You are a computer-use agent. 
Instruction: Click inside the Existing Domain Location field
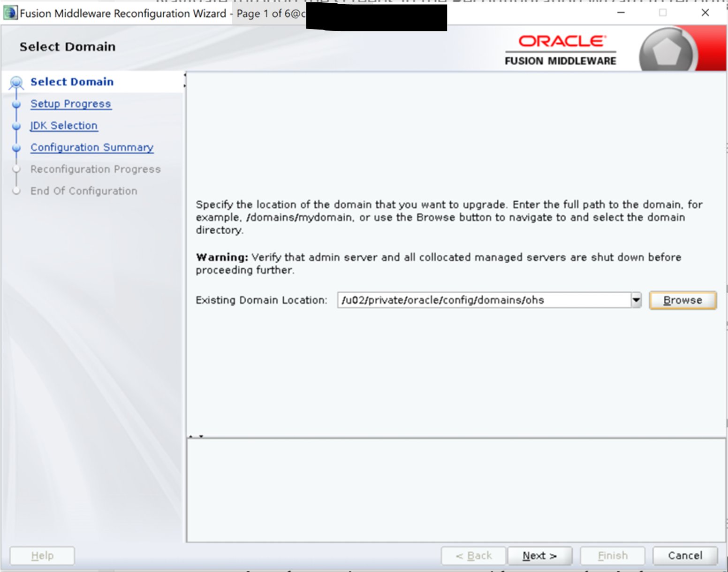pyautogui.click(x=483, y=300)
